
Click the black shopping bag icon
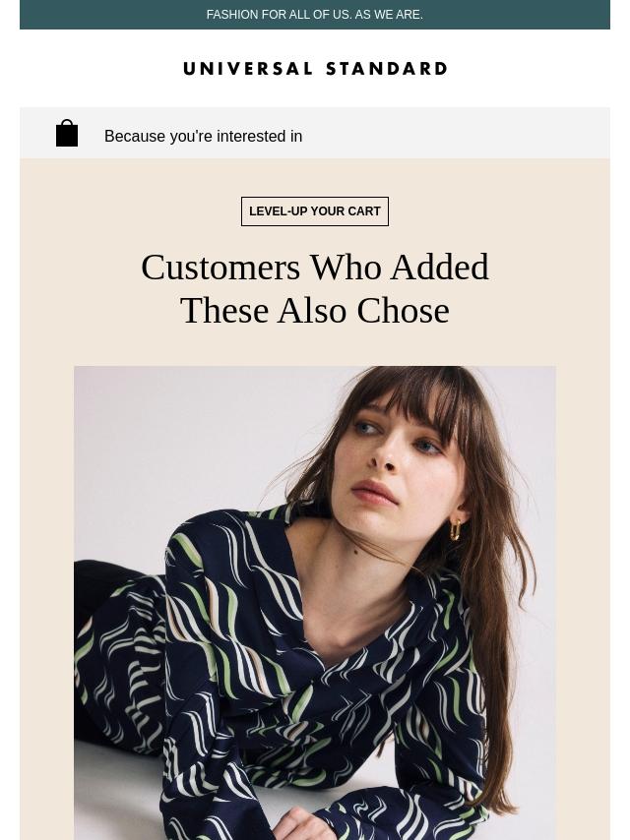click(67, 134)
